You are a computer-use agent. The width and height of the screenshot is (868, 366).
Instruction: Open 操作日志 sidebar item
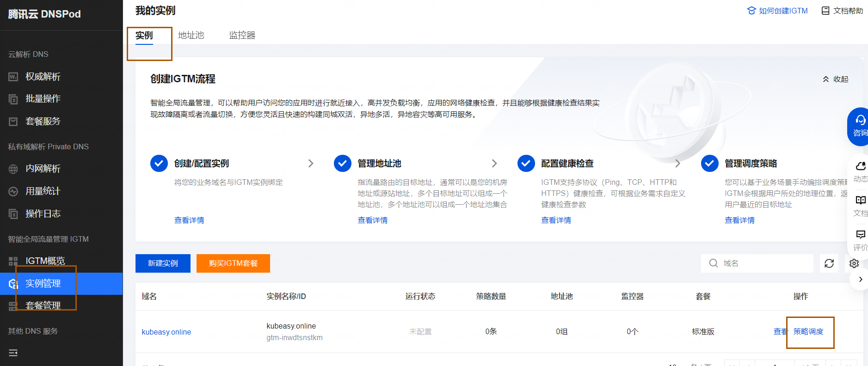pyautogui.click(x=43, y=214)
